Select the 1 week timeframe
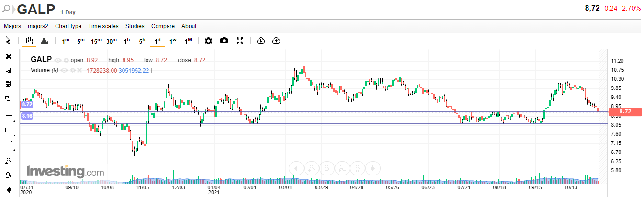Image resolution: width=644 pixels, height=197 pixels. [x=173, y=41]
